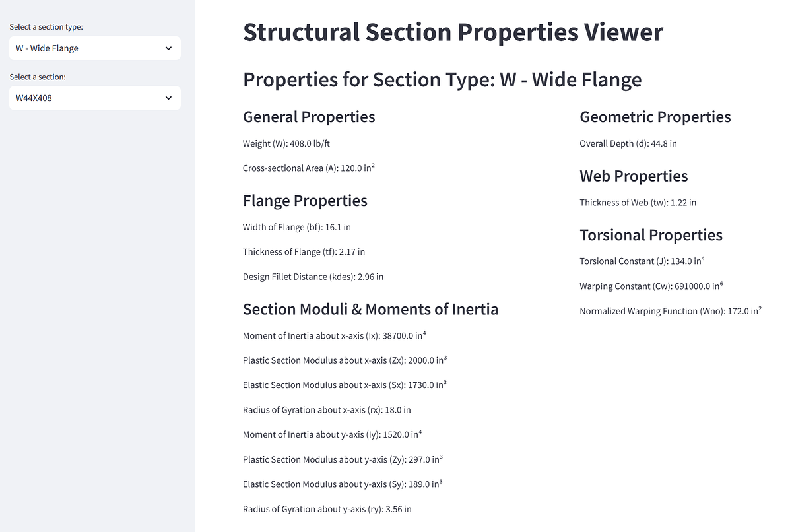Select the Cross-sectional Area value
792x532 pixels.
(308, 168)
